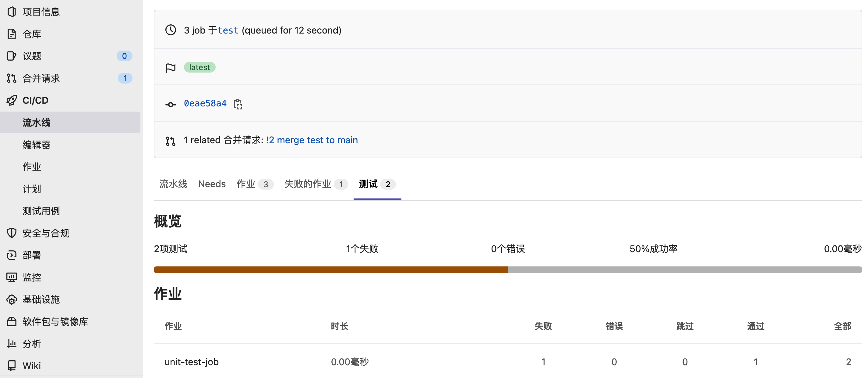Switch to the Needs tab

[x=212, y=184]
